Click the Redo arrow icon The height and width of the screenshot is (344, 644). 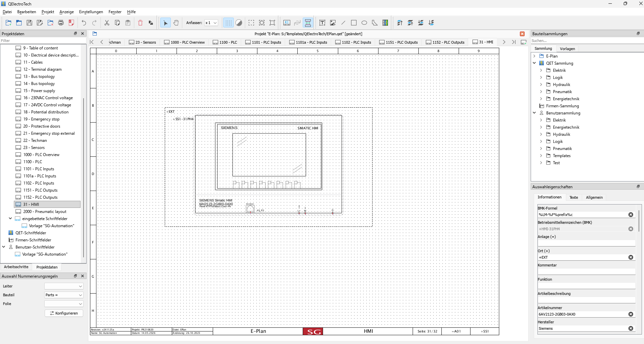pyautogui.click(x=94, y=23)
